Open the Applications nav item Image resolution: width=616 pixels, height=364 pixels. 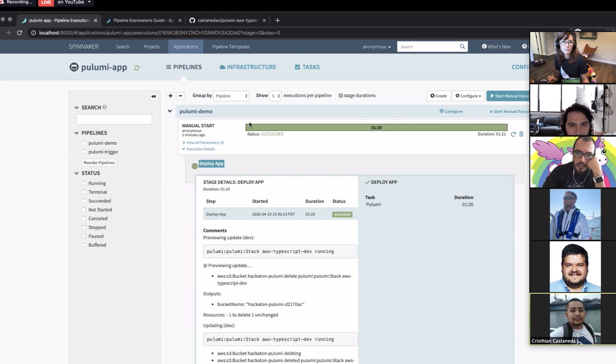coord(186,47)
